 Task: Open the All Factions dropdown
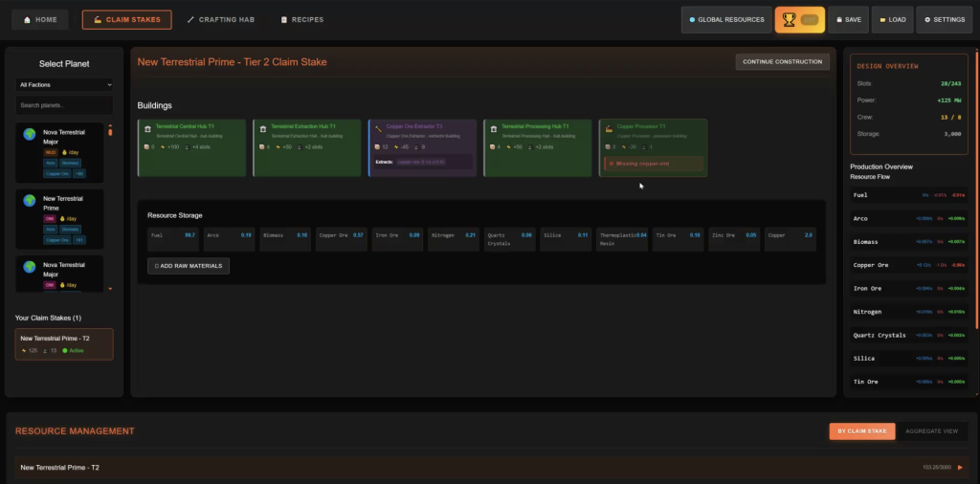(x=64, y=85)
